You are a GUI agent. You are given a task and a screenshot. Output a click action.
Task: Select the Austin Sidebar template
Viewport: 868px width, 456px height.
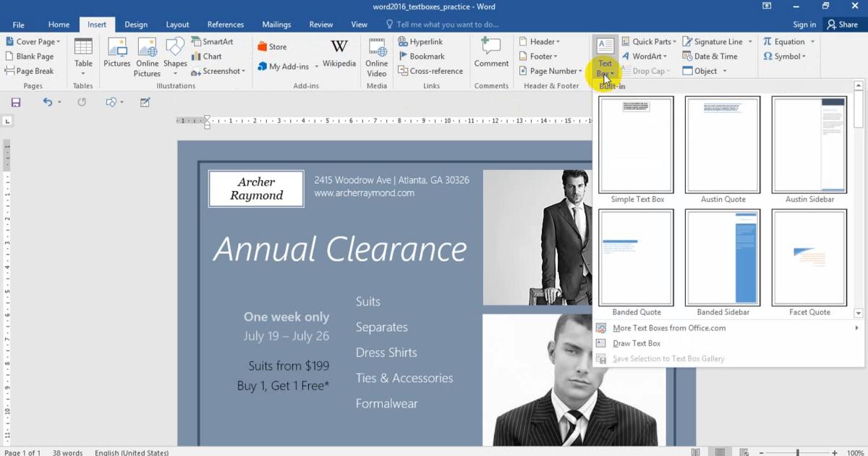(809, 144)
